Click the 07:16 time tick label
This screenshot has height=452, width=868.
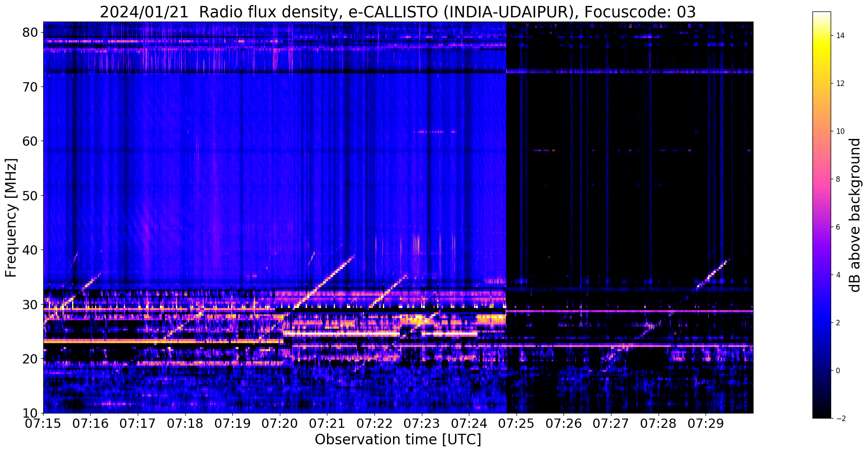coord(91,424)
